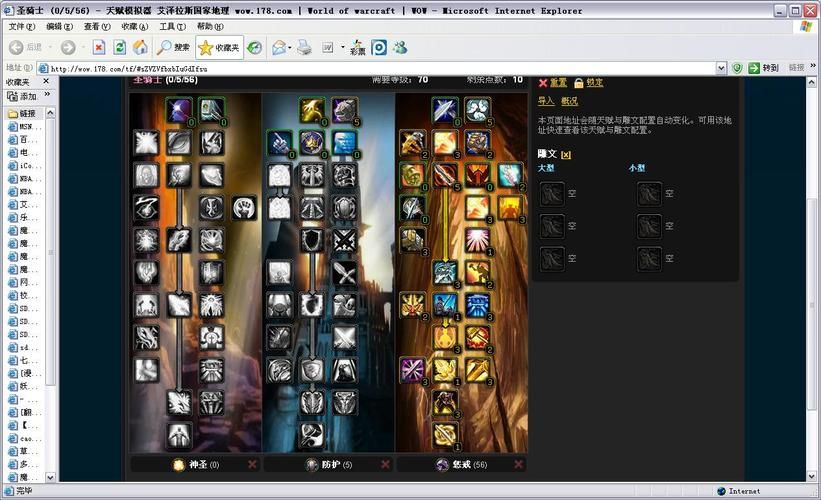821x500 pixels.
Task: Click the IE Home toolbar icon
Action: pyautogui.click(x=140, y=47)
